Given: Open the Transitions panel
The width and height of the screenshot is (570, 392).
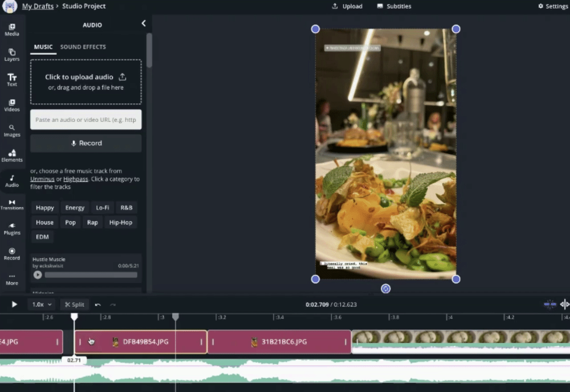Looking at the screenshot, I should [12, 204].
